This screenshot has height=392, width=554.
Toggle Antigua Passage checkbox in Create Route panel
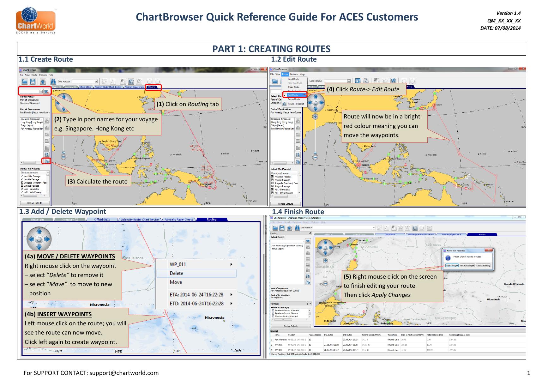click(x=22, y=186)
